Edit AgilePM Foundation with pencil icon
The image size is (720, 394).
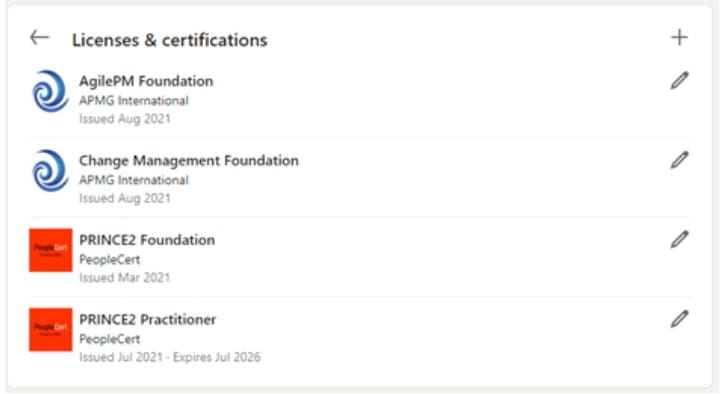[679, 80]
